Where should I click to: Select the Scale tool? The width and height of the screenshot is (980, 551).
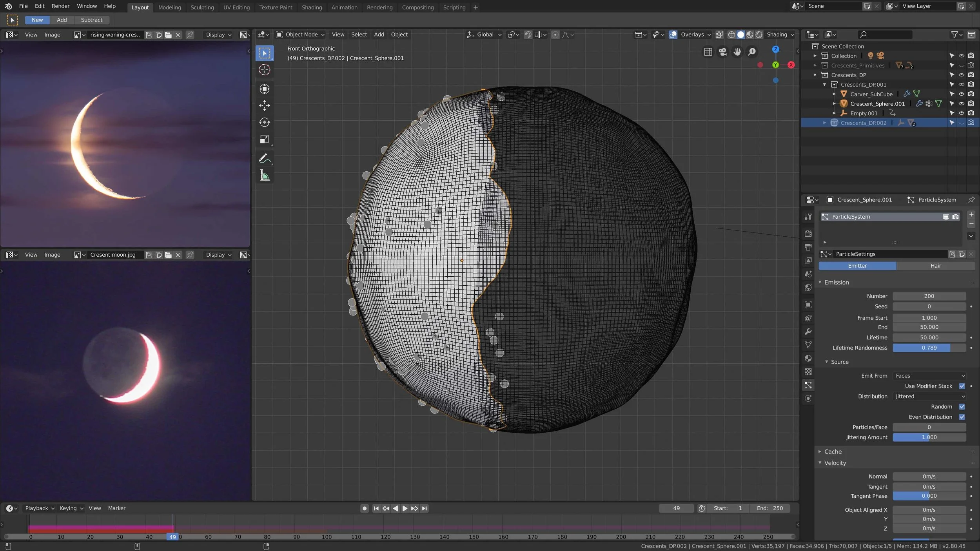265,139
